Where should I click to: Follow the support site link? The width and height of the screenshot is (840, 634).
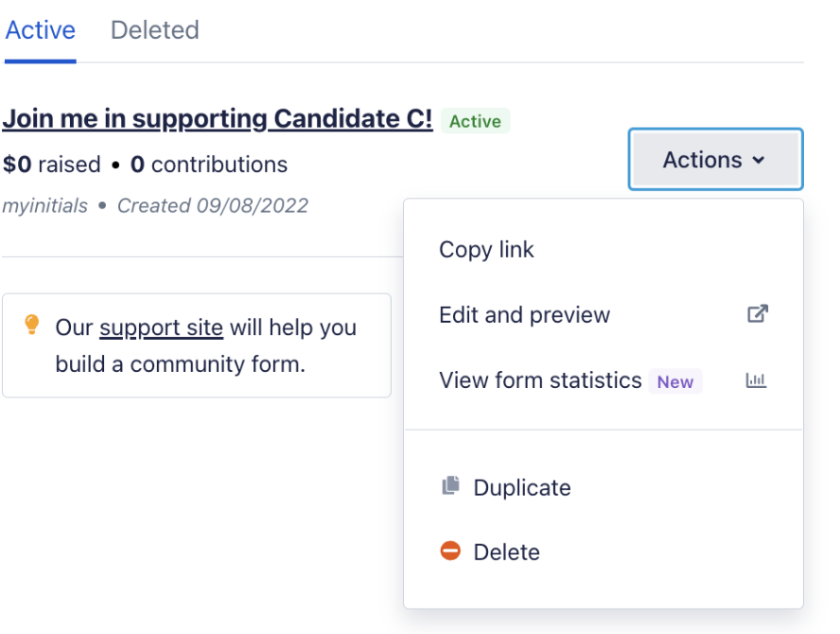(161, 328)
